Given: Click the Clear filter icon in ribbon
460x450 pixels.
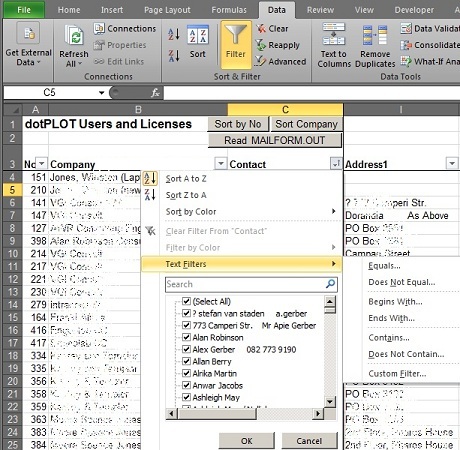Looking at the screenshot, I should [261, 29].
